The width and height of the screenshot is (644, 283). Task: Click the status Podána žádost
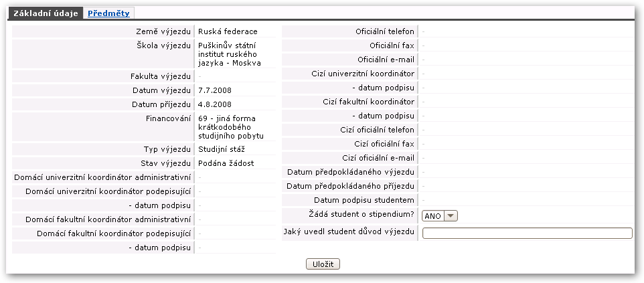(226, 163)
